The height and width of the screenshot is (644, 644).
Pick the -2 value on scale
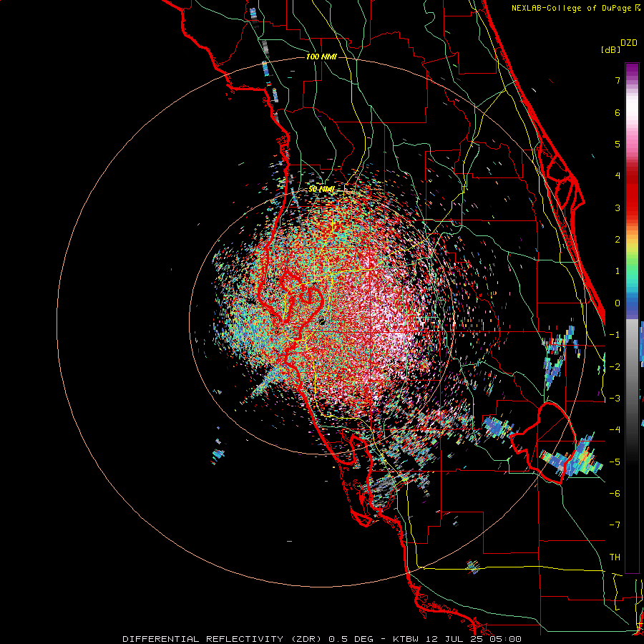pyautogui.click(x=615, y=366)
